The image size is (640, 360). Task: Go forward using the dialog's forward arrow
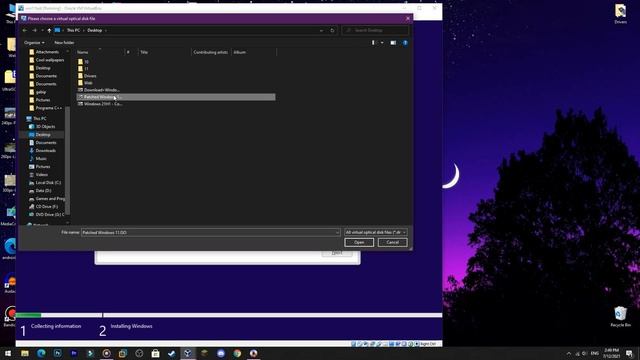pos(34,30)
